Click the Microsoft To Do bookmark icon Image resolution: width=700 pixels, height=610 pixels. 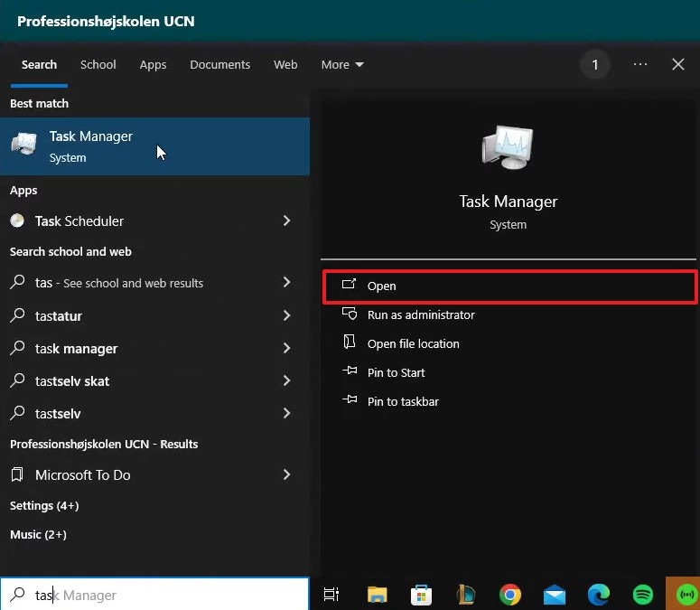coord(17,474)
